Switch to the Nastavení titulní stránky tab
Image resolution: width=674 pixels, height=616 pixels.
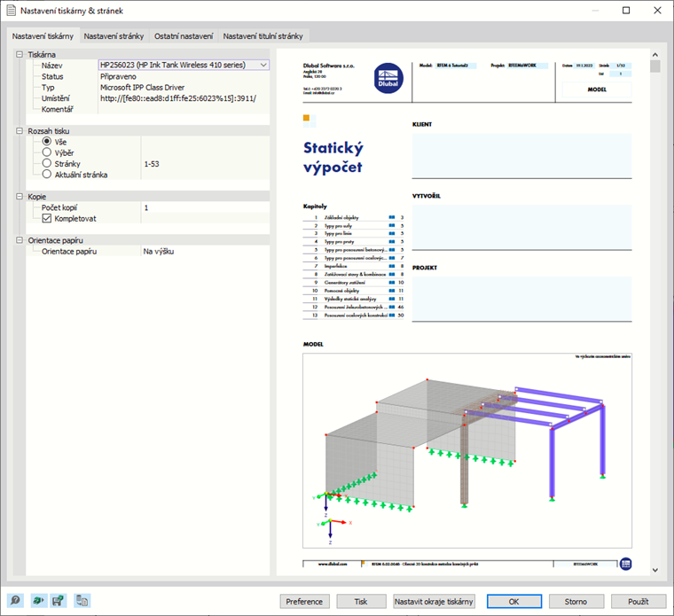coord(263,36)
